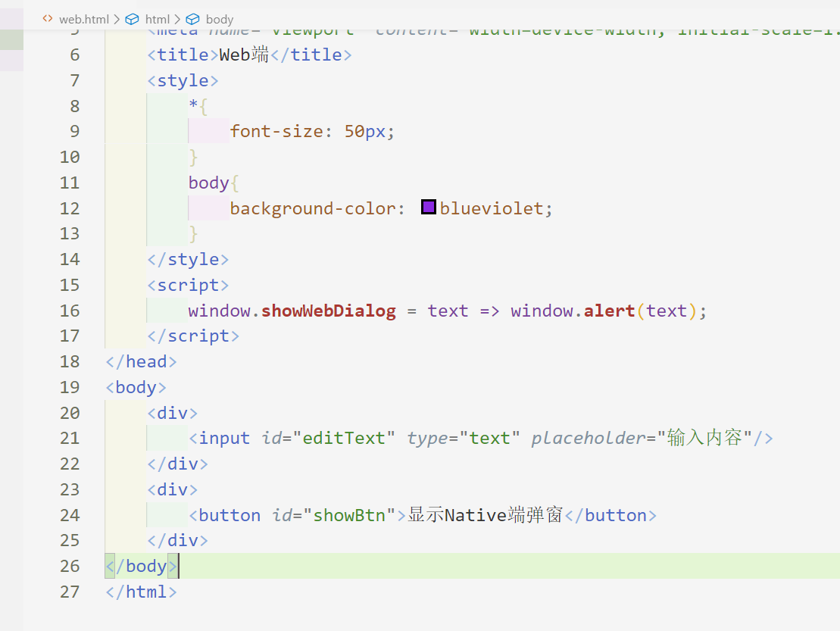
Task: Click the cube icon before html breadcrumb
Action: [132, 19]
